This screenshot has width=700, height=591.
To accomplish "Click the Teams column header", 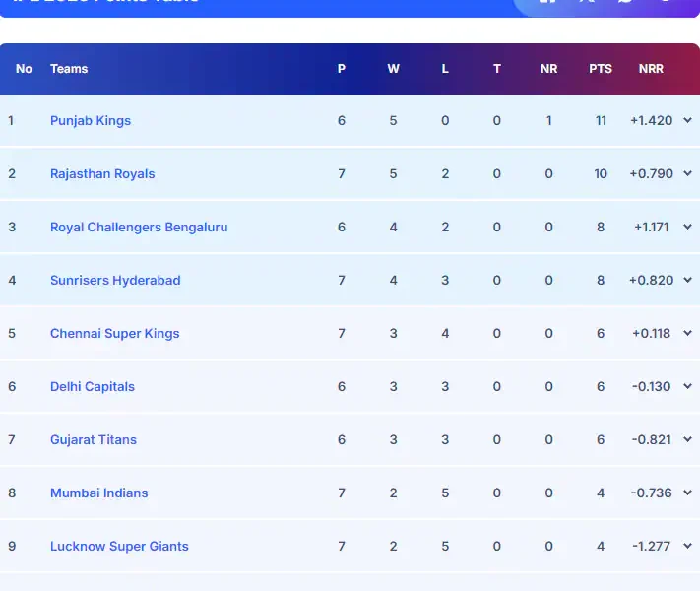I will tap(69, 69).
